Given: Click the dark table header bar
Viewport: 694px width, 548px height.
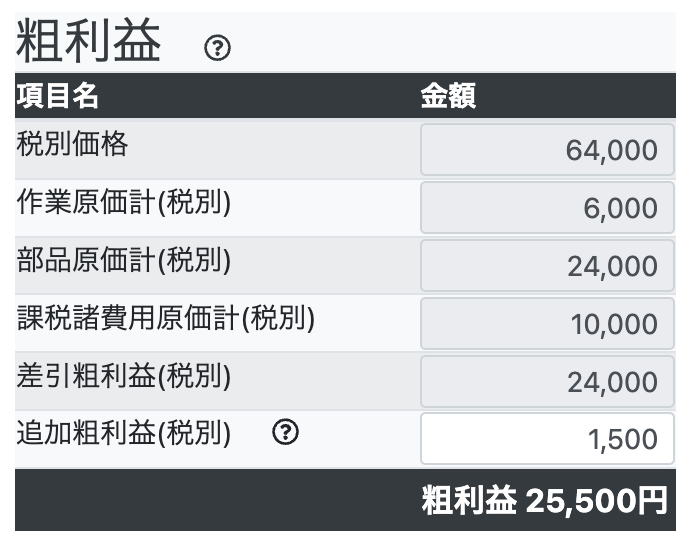Looking at the screenshot, I should 345,96.
